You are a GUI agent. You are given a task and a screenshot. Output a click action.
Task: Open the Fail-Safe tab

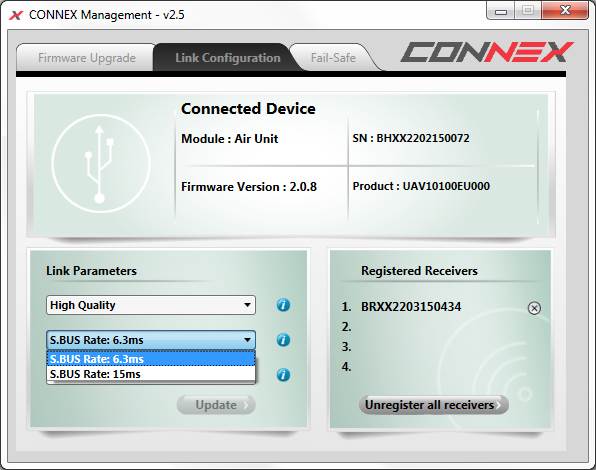click(333, 58)
